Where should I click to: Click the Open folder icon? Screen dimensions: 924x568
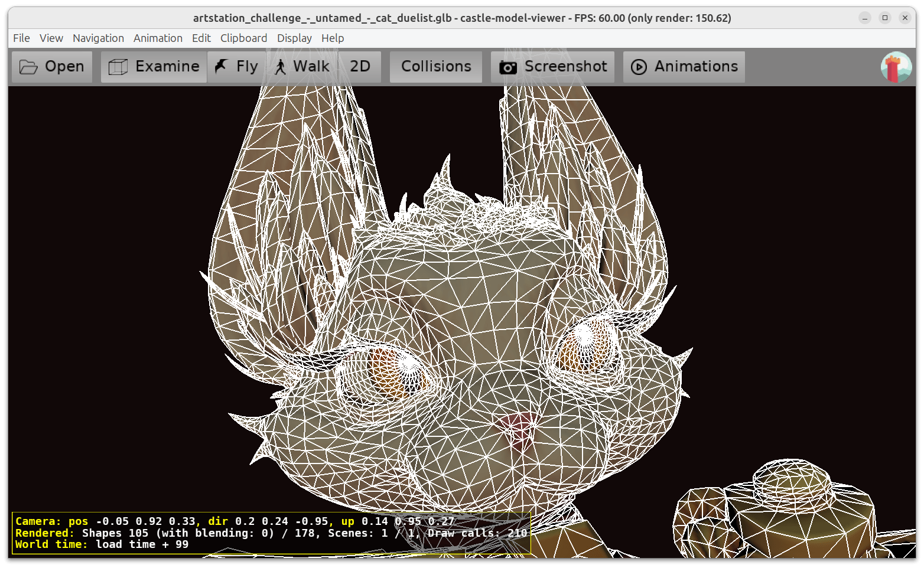27,66
